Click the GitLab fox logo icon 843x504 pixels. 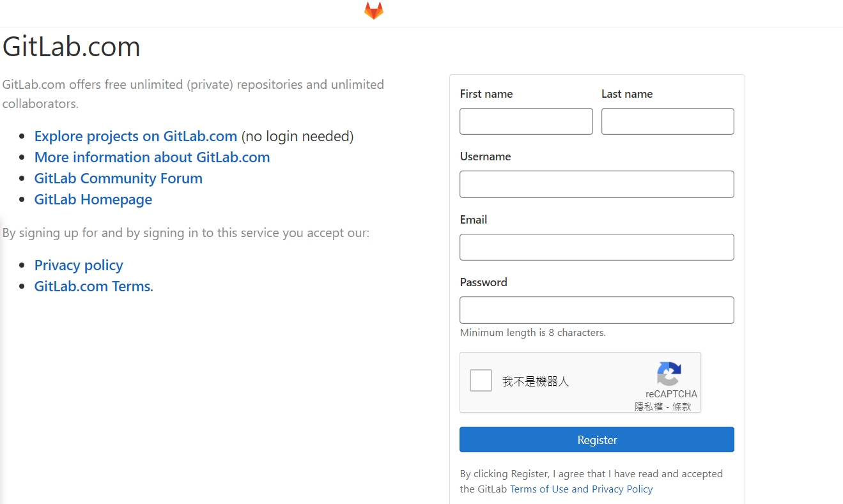tap(374, 11)
